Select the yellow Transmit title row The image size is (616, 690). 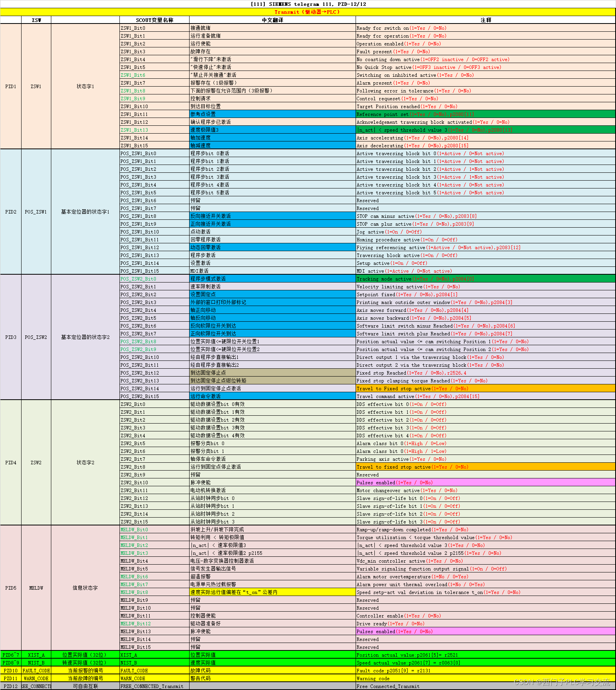click(308, 12)
